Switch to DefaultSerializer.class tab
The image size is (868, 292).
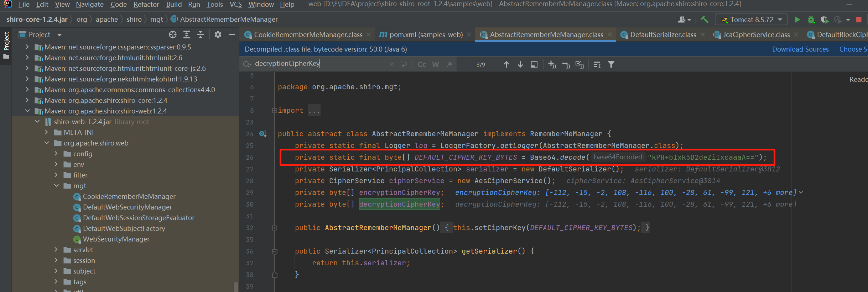pos(663,34)
